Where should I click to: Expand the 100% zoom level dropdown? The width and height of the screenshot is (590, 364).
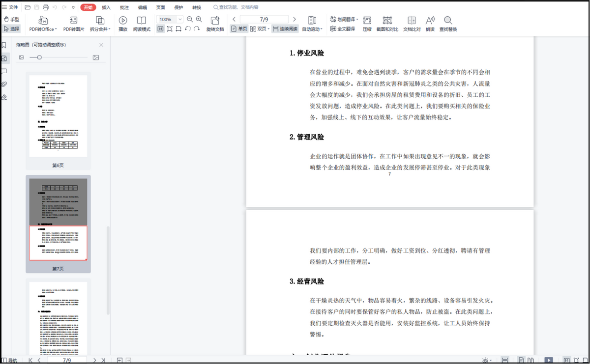coord(180,19)
